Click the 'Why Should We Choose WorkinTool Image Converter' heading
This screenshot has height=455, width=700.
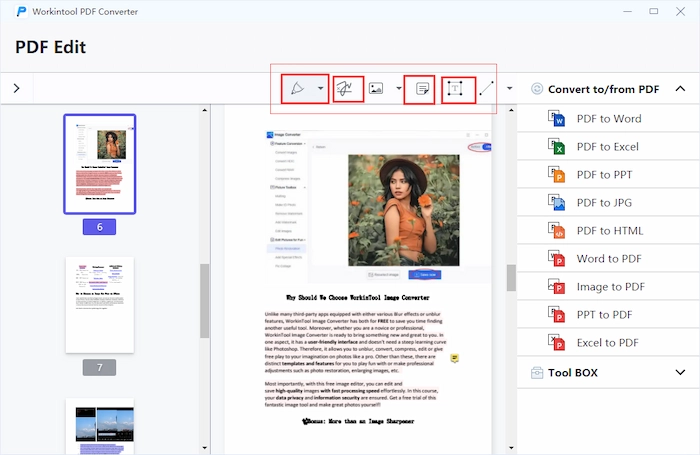pos(358,297)
